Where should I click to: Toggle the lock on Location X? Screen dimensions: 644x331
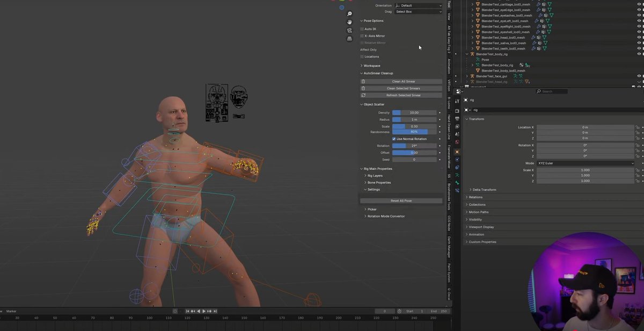point(637,127)
